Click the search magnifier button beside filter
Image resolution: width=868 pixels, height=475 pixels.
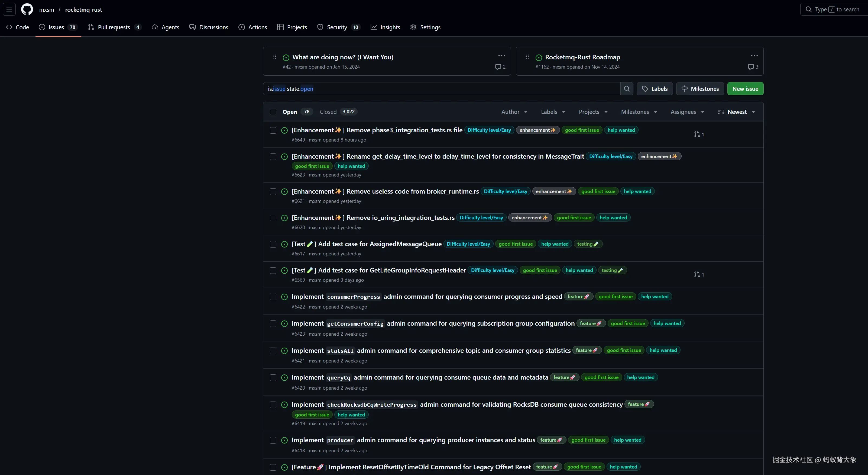click(626, 89)
